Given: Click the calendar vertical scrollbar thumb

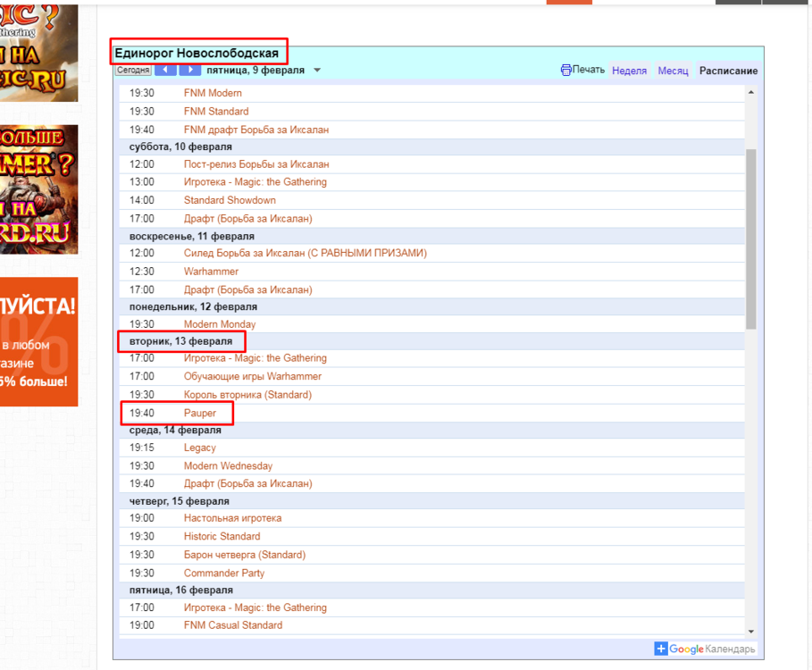Looking at the screenshot, I should tap(751, 239).
